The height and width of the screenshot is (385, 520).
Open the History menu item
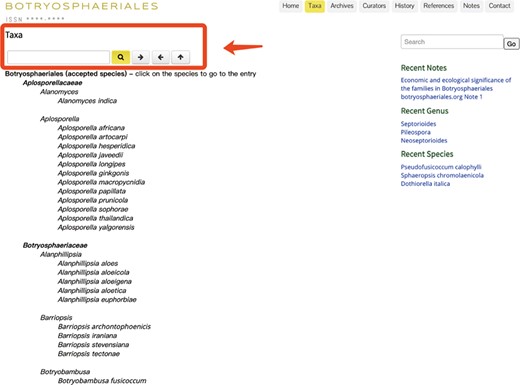coord(404,6)
